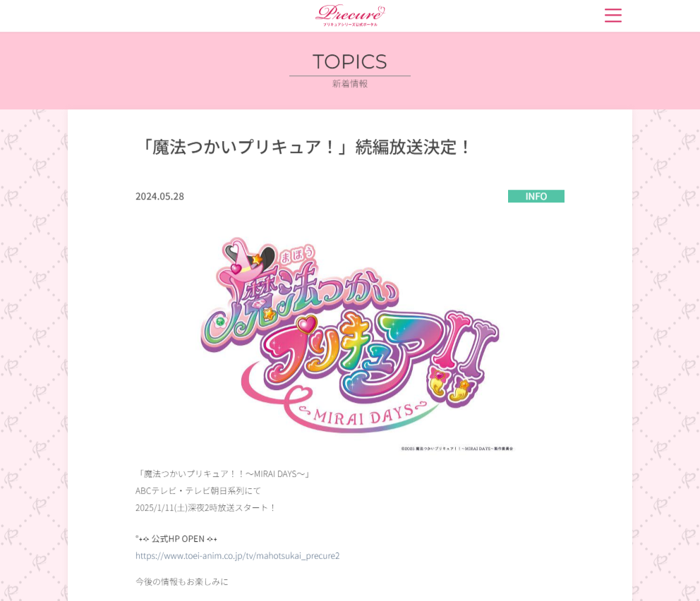This screenshot has width=700, height=601.
Task: Open the pink hamburger menu icon
Action: point(613,16)
